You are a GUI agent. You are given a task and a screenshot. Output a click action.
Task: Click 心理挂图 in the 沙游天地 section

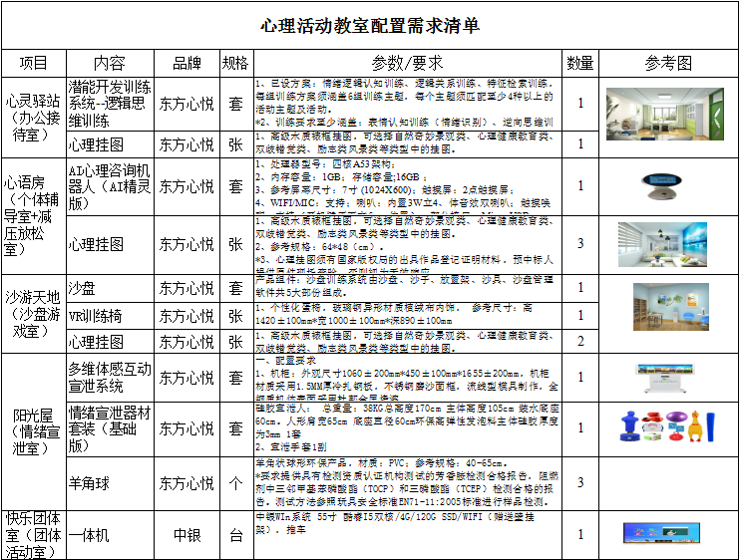click(110, 342)
